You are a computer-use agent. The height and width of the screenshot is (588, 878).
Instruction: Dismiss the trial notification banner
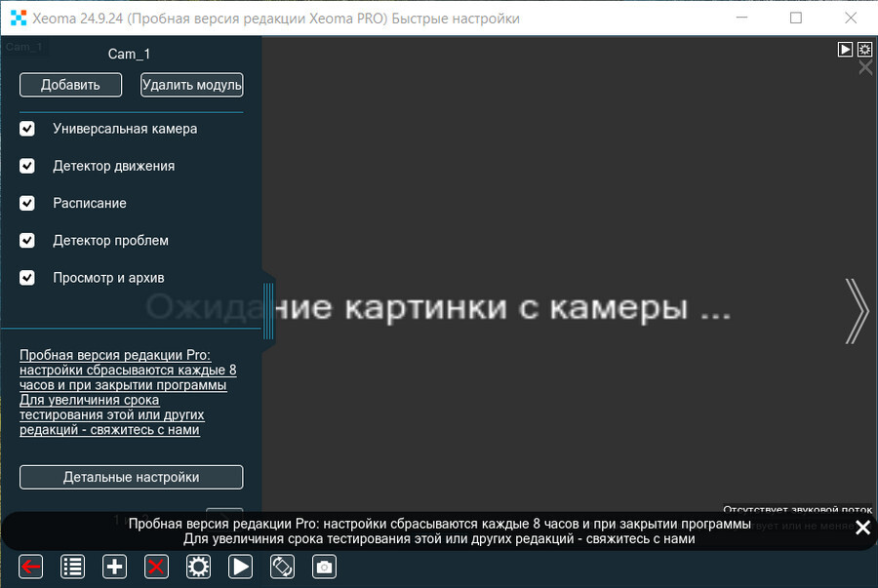click(x=863, y=527)
